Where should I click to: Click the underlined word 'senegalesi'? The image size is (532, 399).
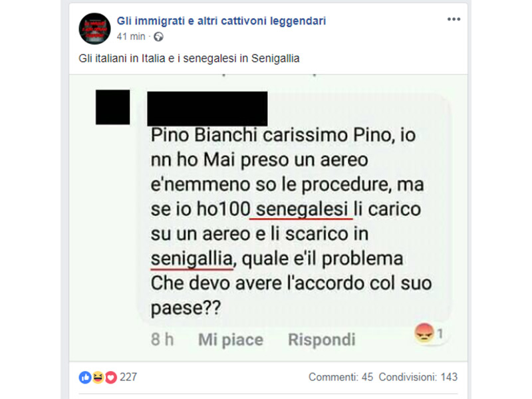[302, 209]
